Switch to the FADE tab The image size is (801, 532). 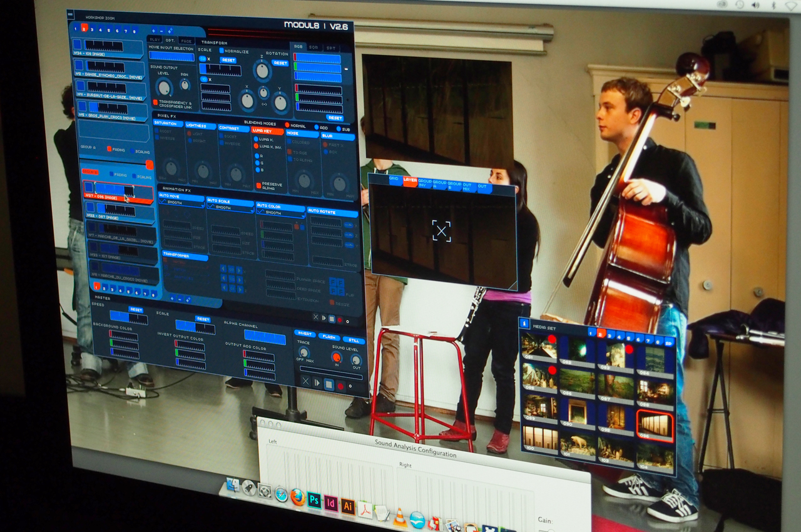tap(186, 41)
